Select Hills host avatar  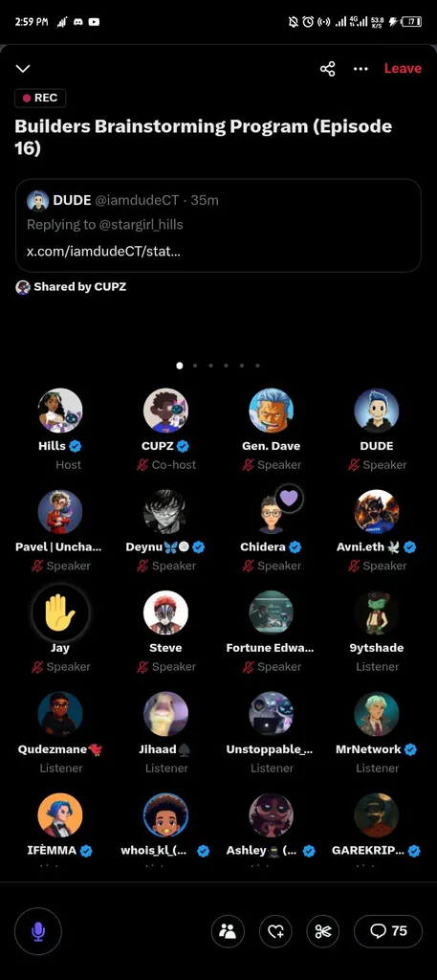pos(60,411)
